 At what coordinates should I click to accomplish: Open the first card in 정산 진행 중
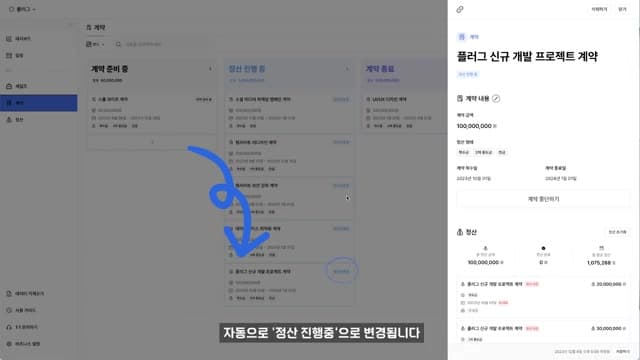(289, 113)
